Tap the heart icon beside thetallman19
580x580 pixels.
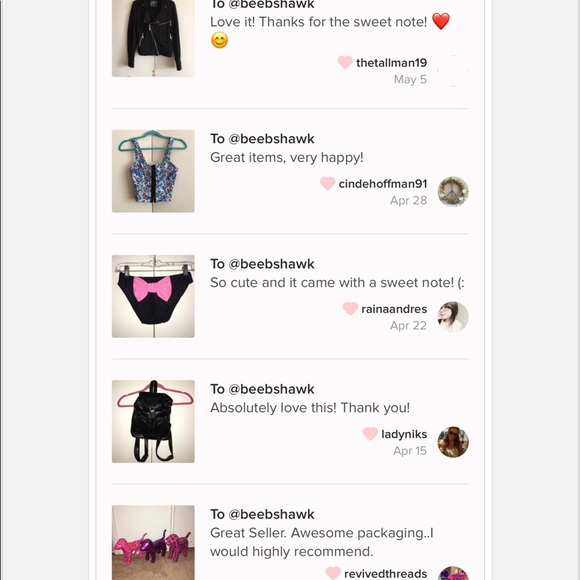tap(345, 62)
